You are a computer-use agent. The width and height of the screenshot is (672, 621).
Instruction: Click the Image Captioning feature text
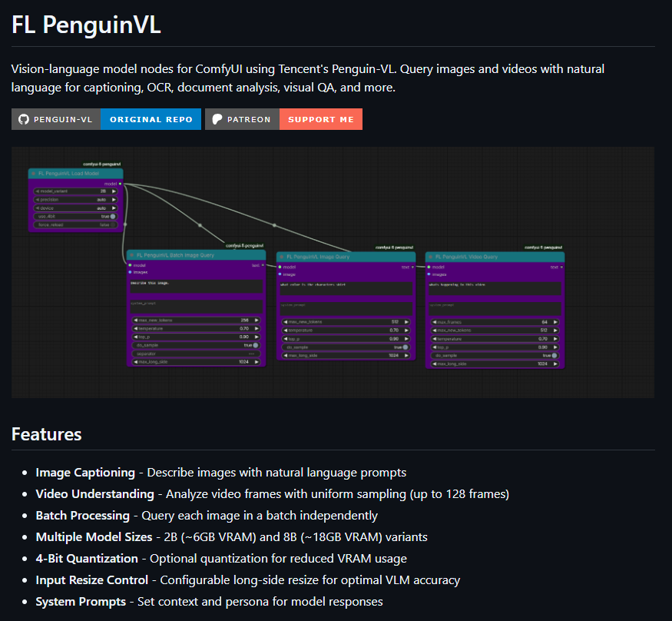click(220, 473)
